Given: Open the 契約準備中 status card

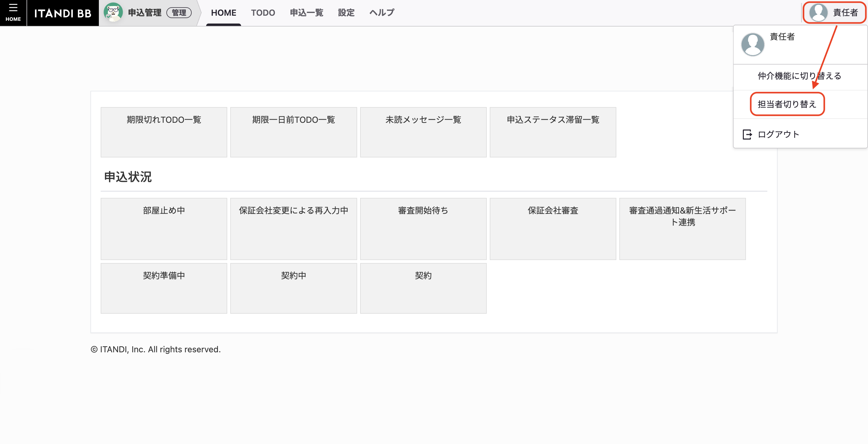Looking at the screenshot, I should 164,288.
